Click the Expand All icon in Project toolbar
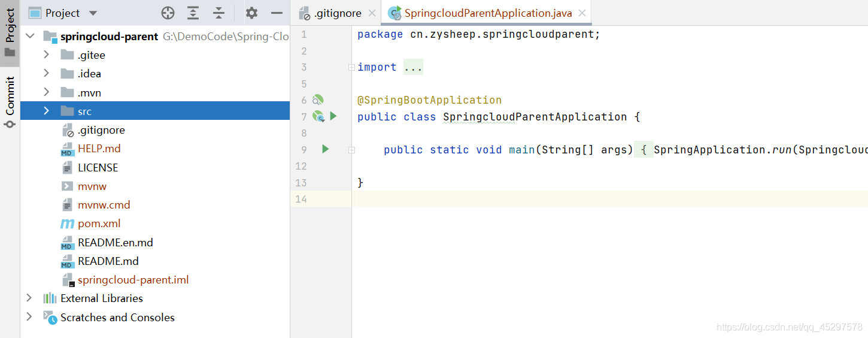Image resolution: width=868 pixels, height=338 pixels. pyautogui.click(x=193, y=13)
